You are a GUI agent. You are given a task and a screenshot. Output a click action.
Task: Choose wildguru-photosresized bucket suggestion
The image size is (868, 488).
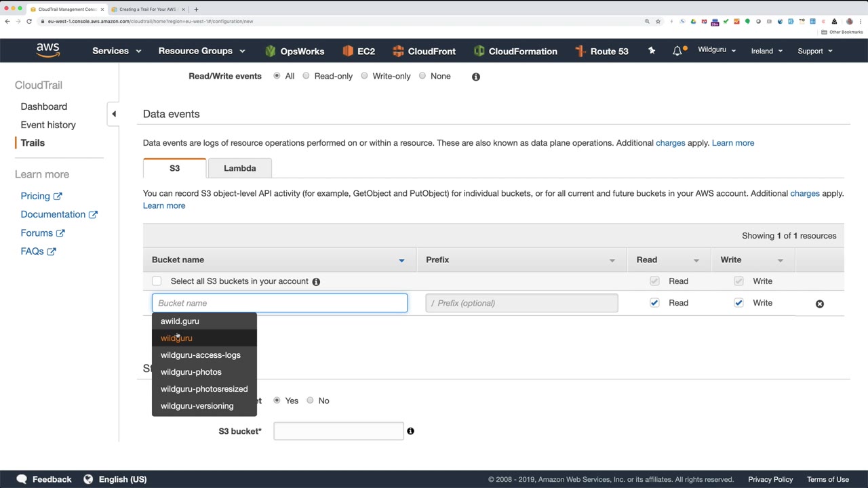(204, 389)
